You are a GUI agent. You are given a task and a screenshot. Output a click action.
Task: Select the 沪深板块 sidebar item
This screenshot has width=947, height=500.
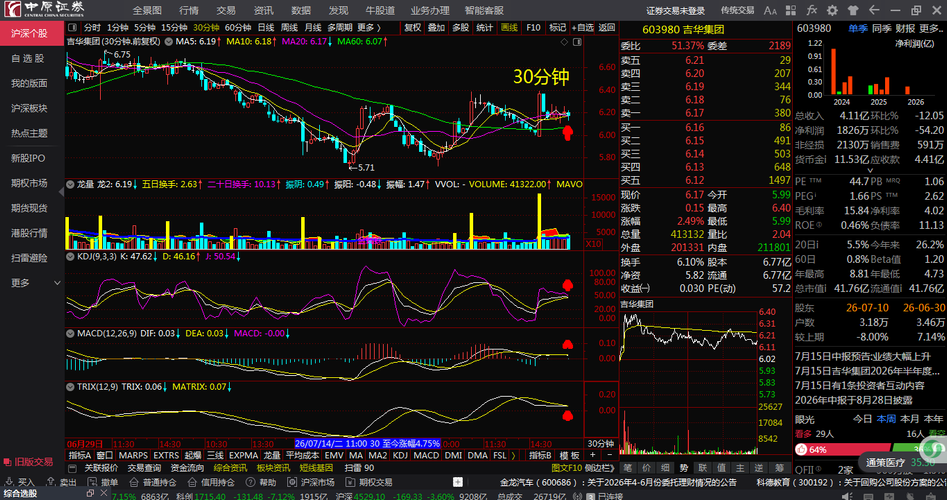point(29,108)
